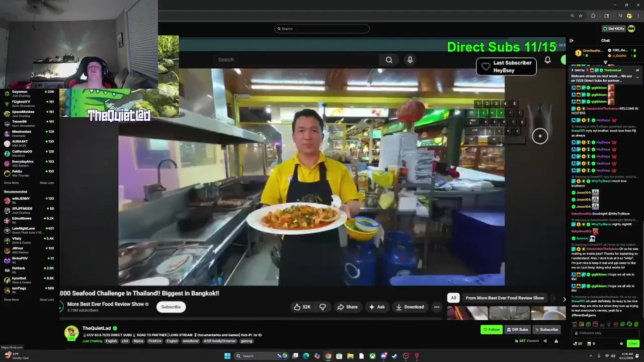Collapse the chat panel with the arrow icon
This screenshot has width=644, height=362.
(571, 41)
